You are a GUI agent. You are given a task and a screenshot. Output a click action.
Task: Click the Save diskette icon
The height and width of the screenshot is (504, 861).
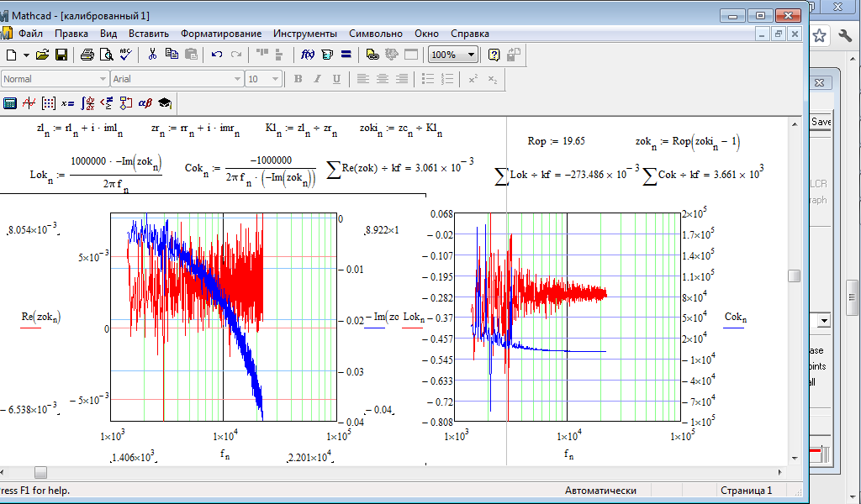point(61,55)
